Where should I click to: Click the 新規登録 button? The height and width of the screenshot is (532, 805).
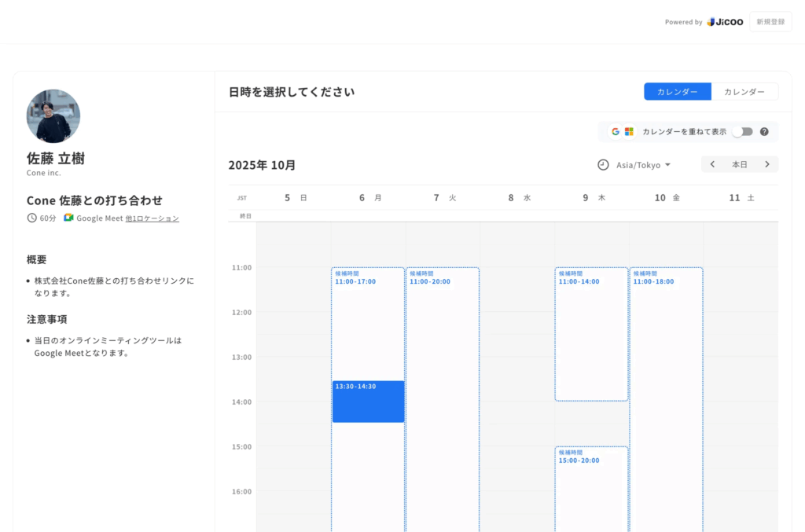770,22
